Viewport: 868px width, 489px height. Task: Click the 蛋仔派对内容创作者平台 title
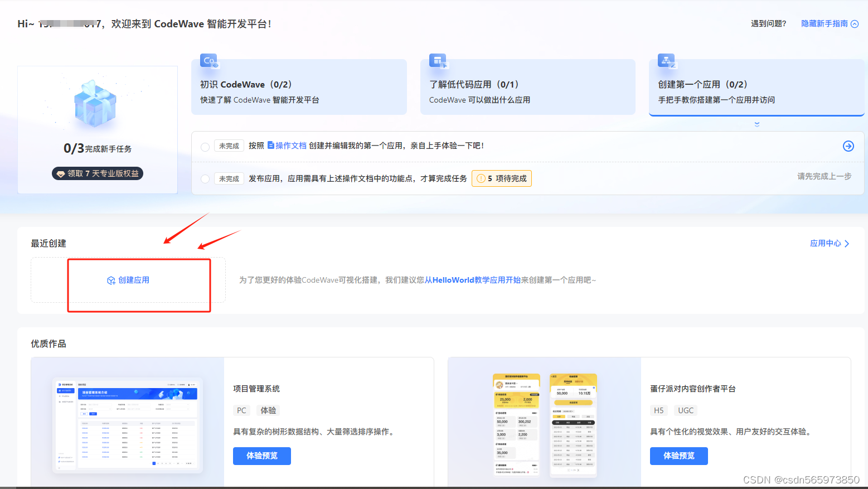tap(693, 389)
